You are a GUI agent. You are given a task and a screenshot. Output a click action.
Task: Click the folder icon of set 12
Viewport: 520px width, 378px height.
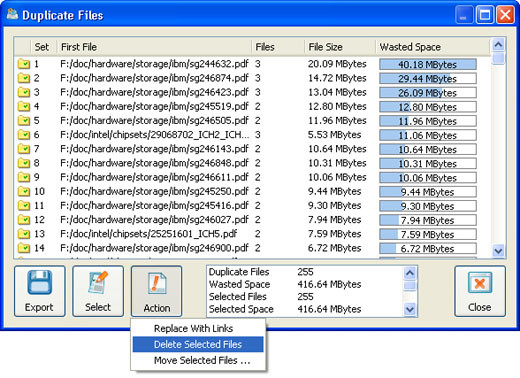24,220
